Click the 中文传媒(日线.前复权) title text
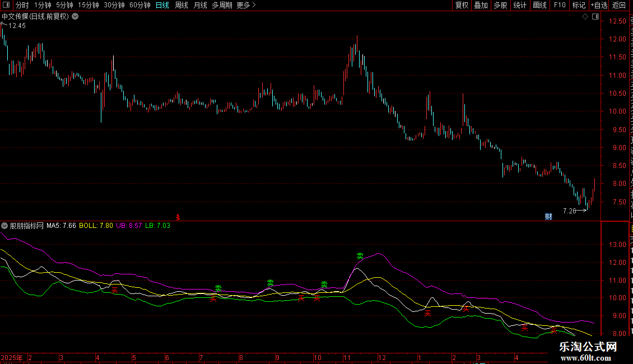 (35, 17)
